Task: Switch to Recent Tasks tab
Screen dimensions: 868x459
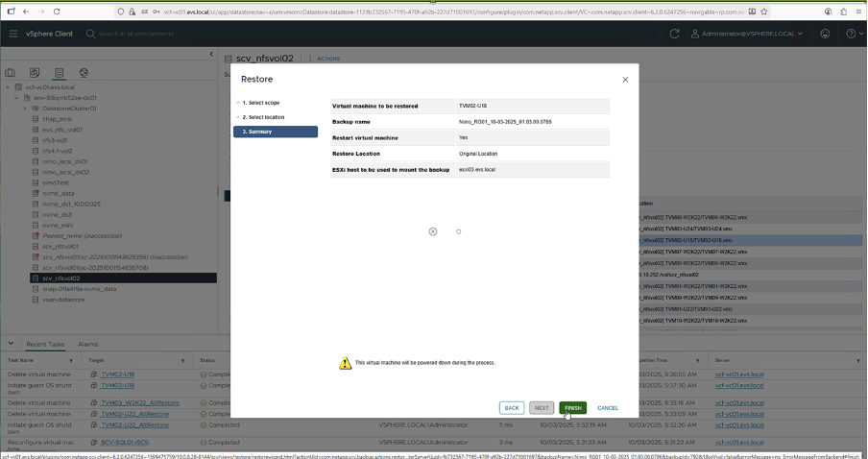Action: (45, 345)
